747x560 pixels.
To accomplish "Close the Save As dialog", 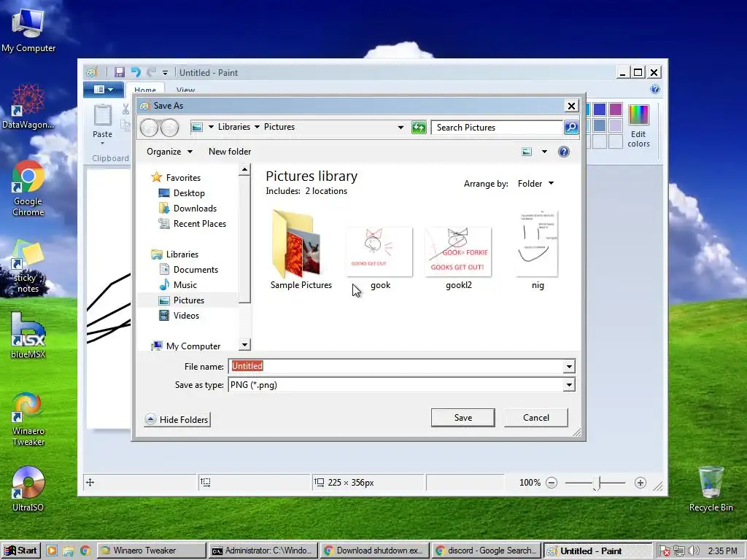I will (571, 106).
